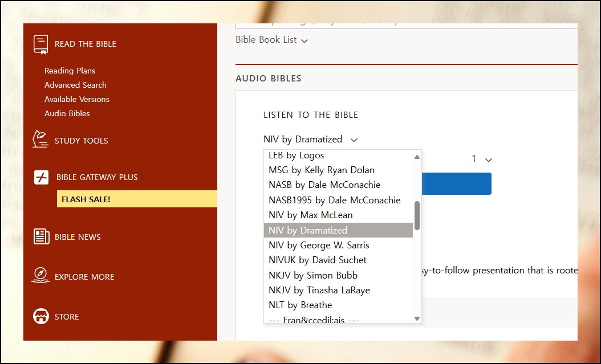
Task: Open Audio Bibles sidebar link
Action: point(67,113)
